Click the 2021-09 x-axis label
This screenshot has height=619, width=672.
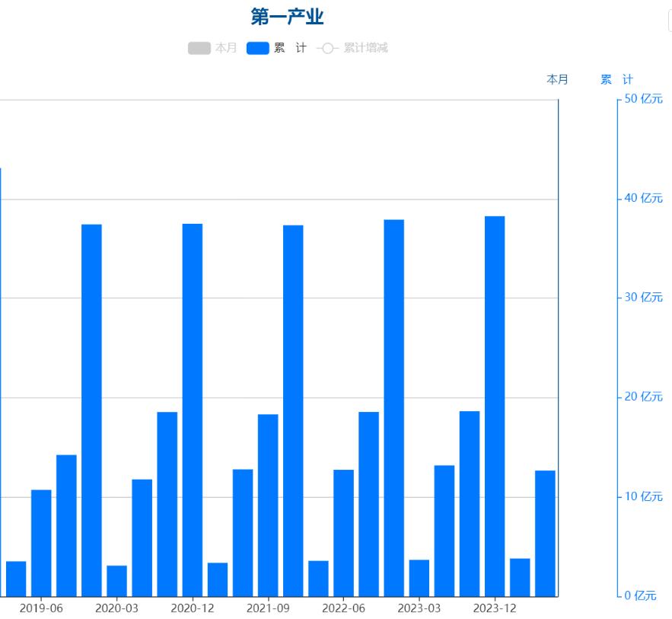pos(268,608)
